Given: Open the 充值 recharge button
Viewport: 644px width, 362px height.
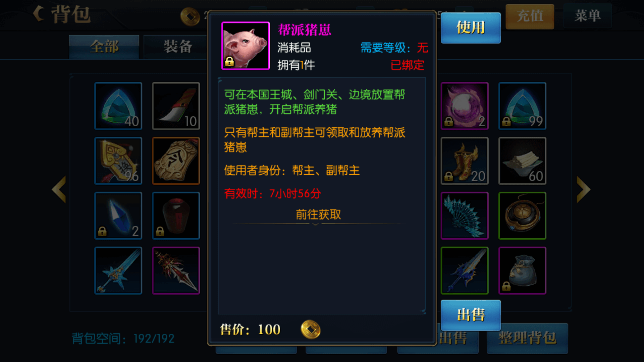Looking at the screenshot, I should pyautogui.click(x=530, y=16).
